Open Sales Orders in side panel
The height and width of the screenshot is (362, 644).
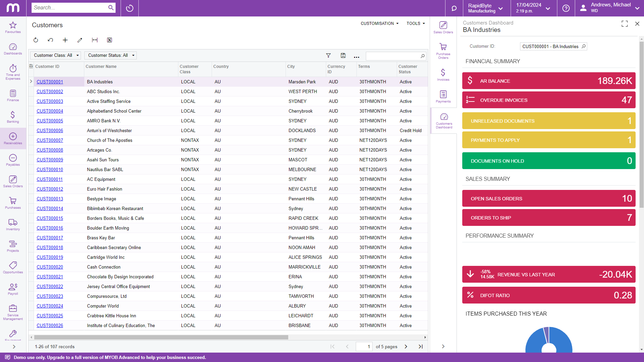click(x=443, y=28)
